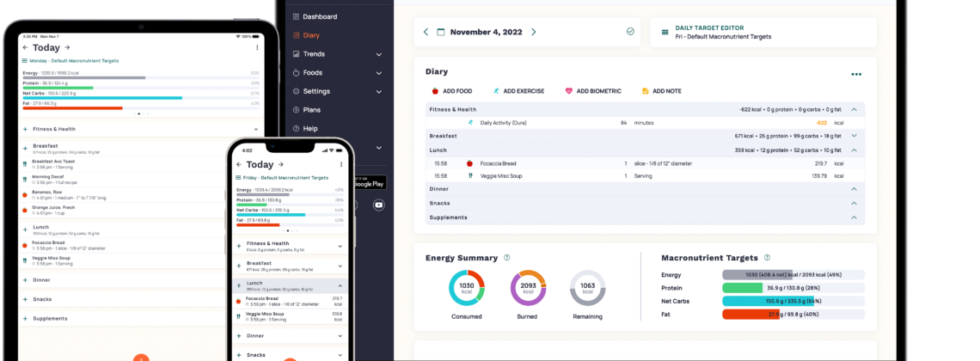Go to the previous day in the diary
Image resolution: width=980 pixels, height=361 pixels.
tap(426, 32)
